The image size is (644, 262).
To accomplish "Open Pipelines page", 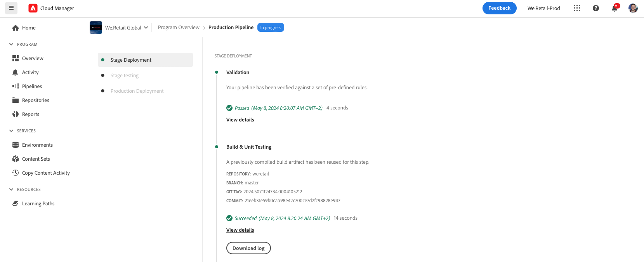I will 32,86.
